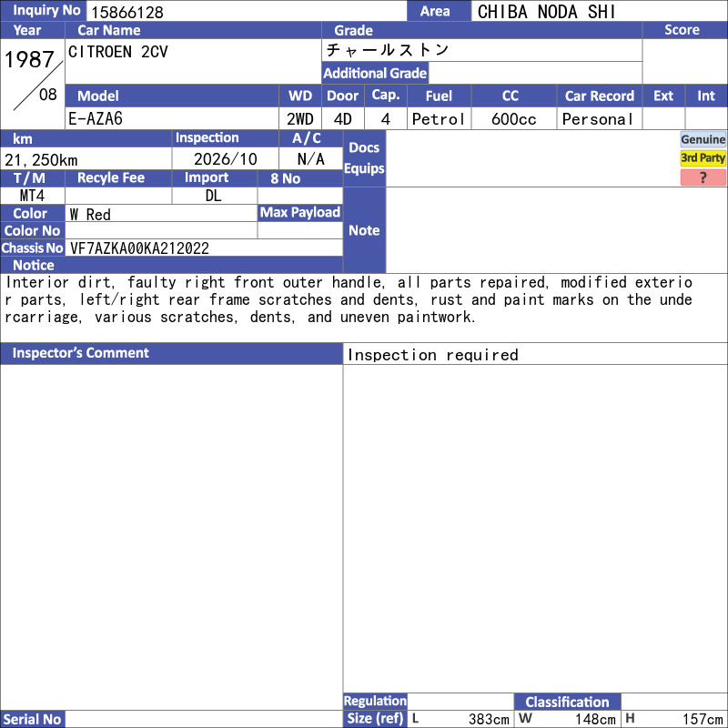Image resolution: width=728 pixels, height=728 pixels.
Task: Click the Ext column header
Action: click(x=663, y=96)
